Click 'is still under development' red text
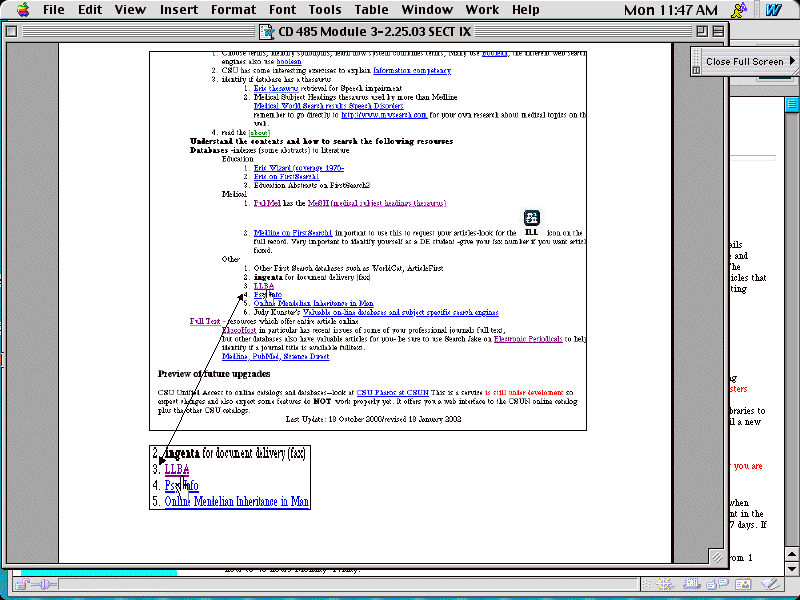 [524, 392]
